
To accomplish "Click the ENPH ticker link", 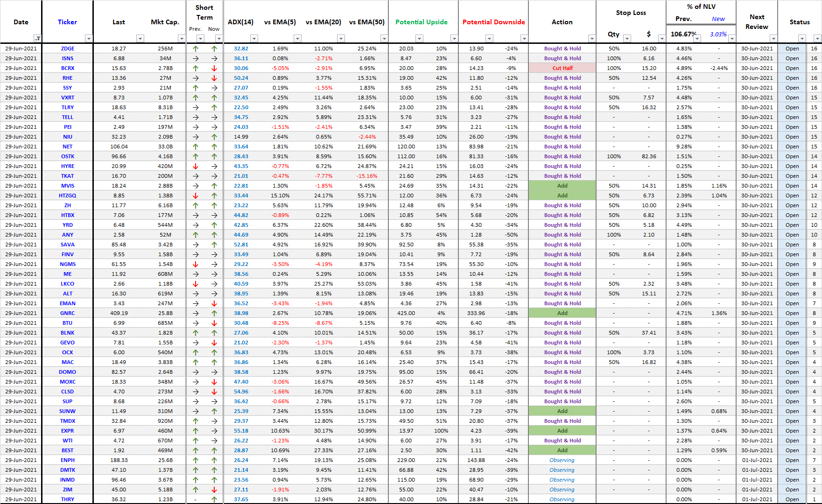I will pyautogui.click(x=68, y=460).
